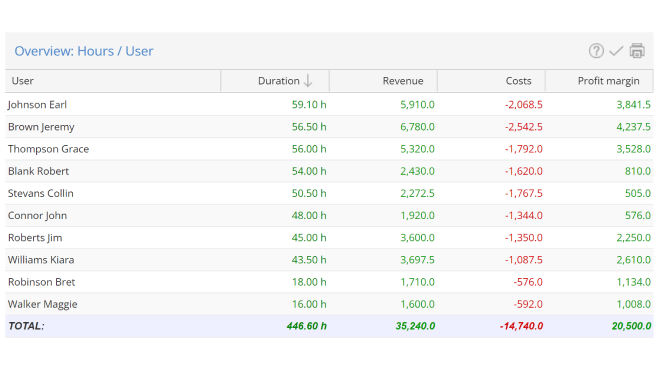Select the Brown Jeremy user name

point(41,127)
